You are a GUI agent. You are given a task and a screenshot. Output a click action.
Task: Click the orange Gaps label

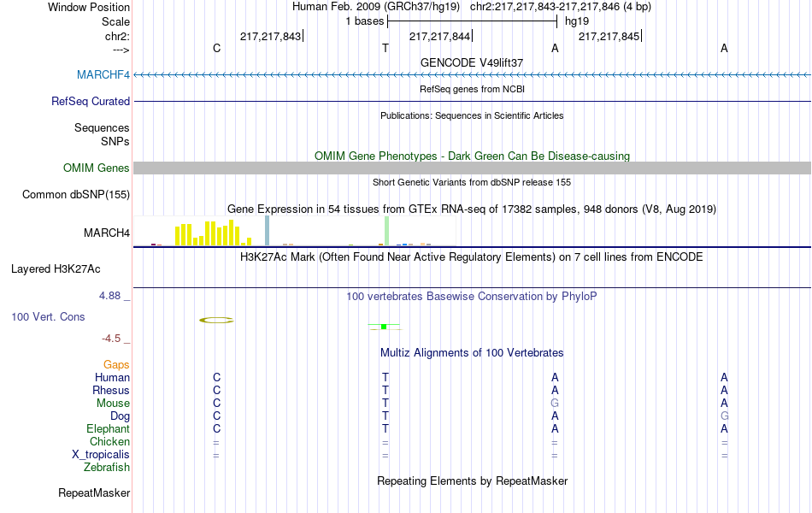(x=116, y=365)
